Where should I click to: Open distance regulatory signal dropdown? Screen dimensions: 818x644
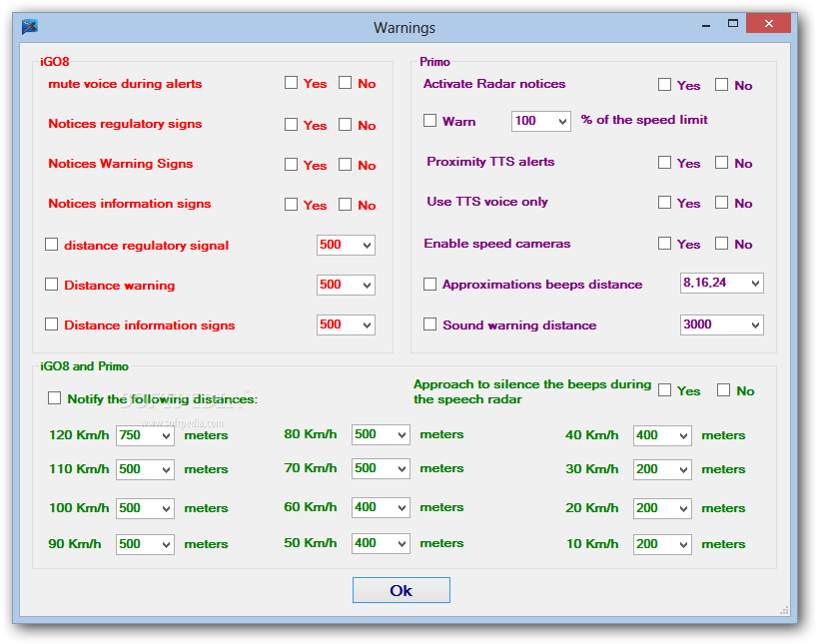[x=346, y=245]
